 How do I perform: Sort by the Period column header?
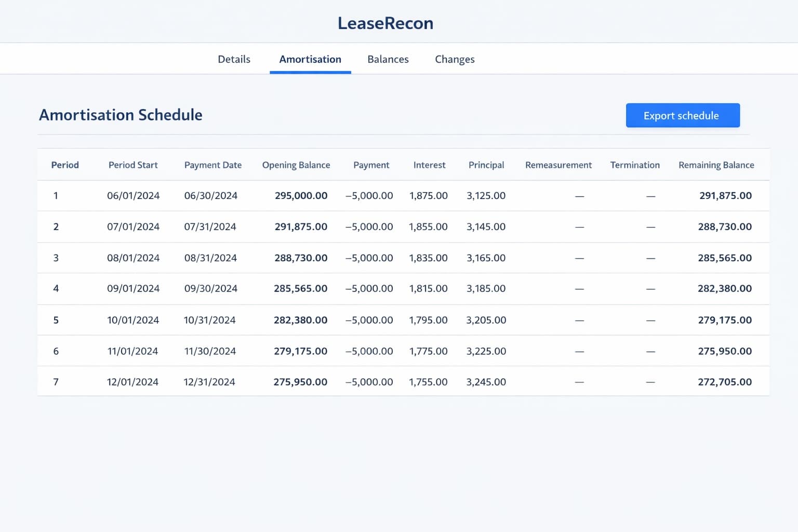(64, 165)
